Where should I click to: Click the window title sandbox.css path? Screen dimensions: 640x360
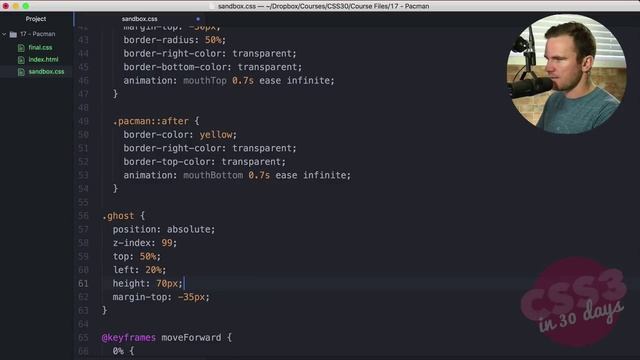tap(323, 6)
